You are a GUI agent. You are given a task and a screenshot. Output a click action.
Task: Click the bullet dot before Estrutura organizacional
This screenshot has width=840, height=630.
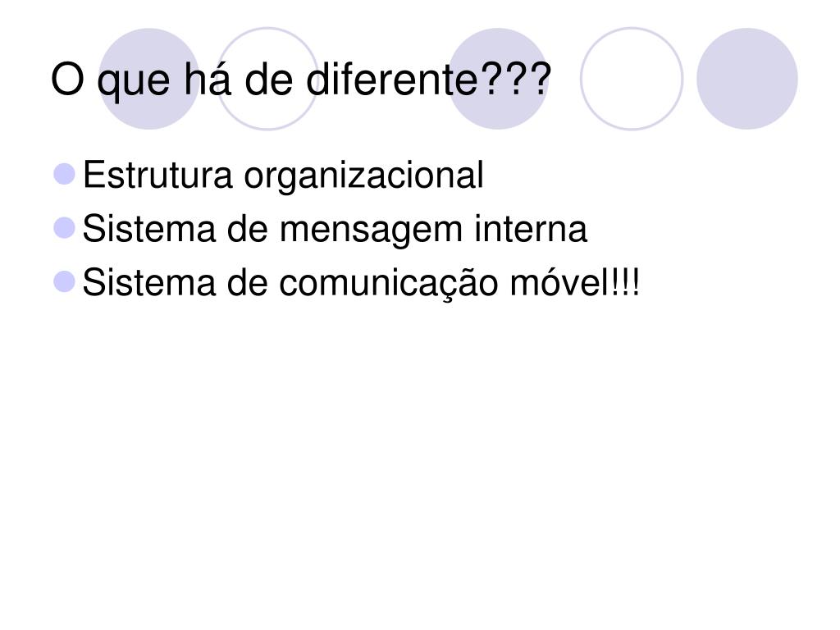[64, 174]
